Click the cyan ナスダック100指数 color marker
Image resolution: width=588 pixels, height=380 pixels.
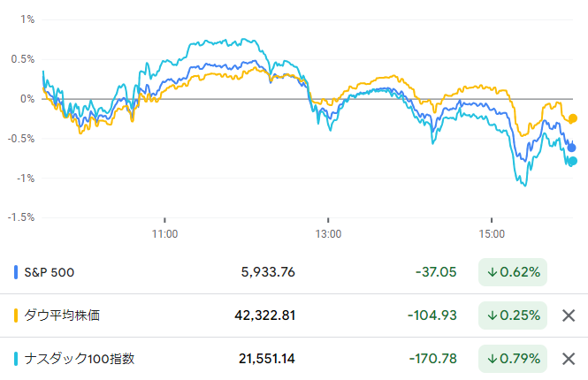(x=16, y=359)
